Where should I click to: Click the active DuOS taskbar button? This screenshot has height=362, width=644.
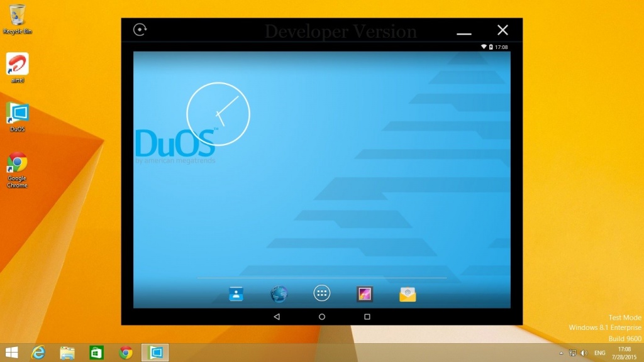click(155, 353)
